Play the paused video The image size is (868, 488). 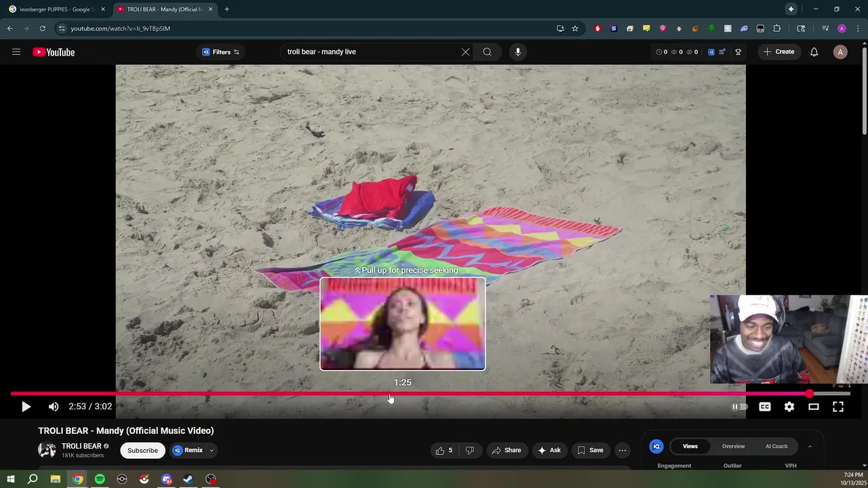coord(26,407)
